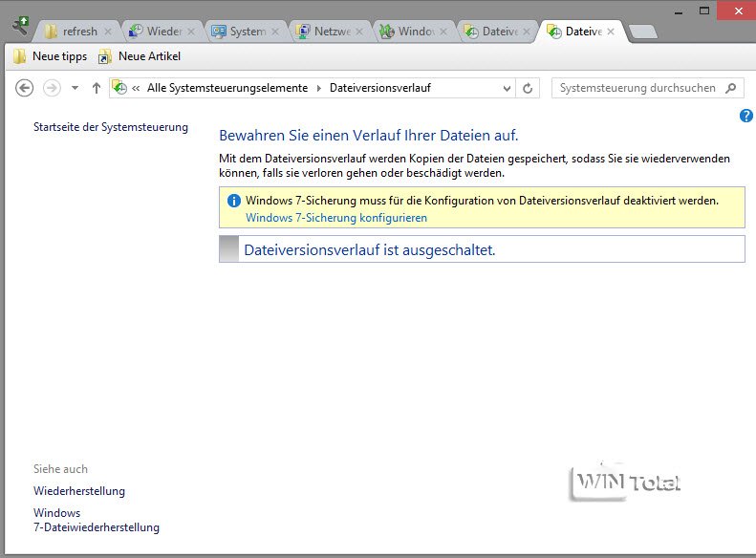The width and height of the screenshot is (756, 558).
Task: Click Dateiversionsverlauf in the address breadcrumb
Action: (380, 88)
